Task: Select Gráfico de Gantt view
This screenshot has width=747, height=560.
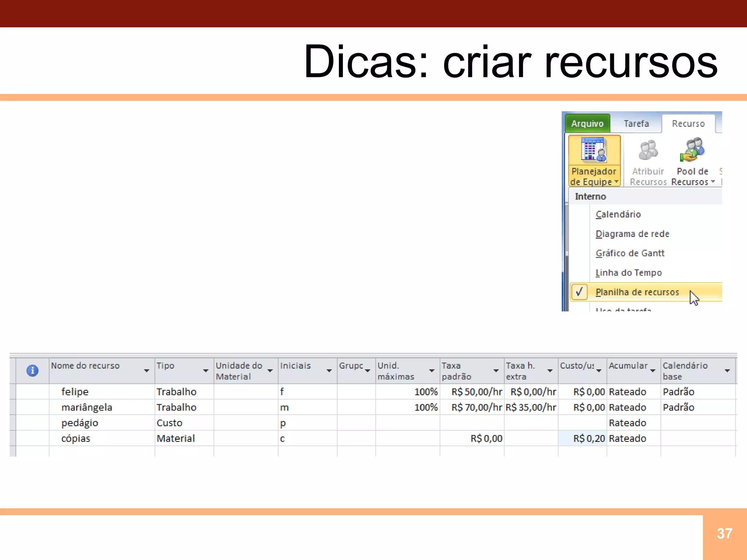Action: click(x=630, y=253)
